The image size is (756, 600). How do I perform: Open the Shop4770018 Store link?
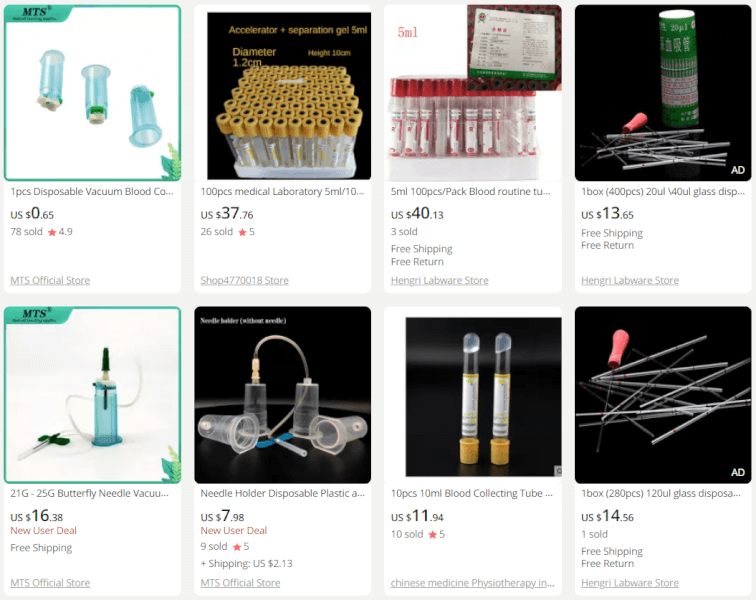[x=244, y=280]
